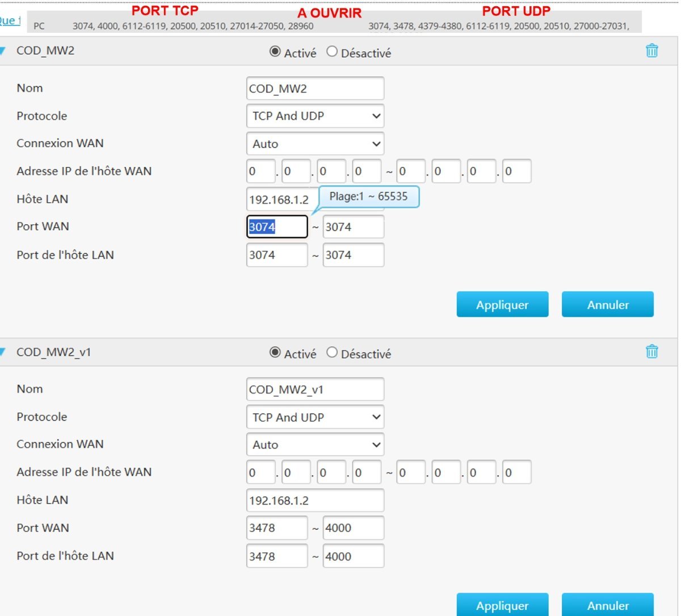Click the Port WAN end field showing 4000
This screenshot has width=681, height=616.
(x=353, y=528)
